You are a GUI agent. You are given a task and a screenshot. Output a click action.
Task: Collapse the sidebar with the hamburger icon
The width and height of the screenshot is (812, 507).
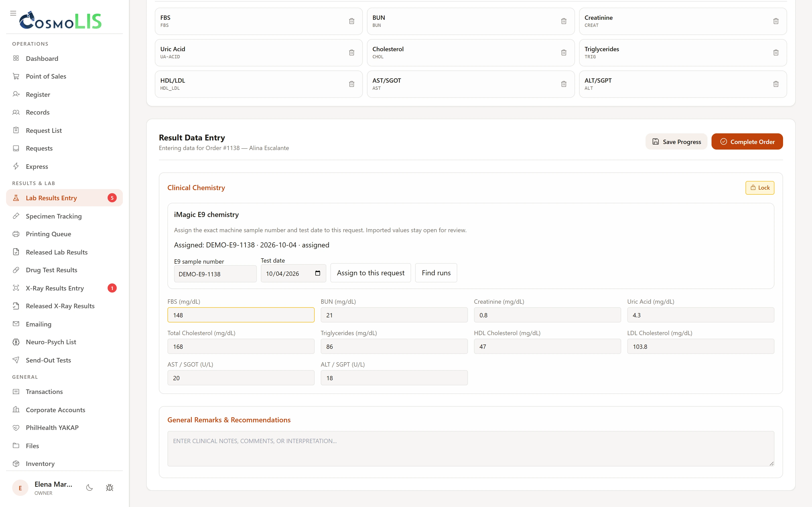pyautogui.click(x=13, y=13)
